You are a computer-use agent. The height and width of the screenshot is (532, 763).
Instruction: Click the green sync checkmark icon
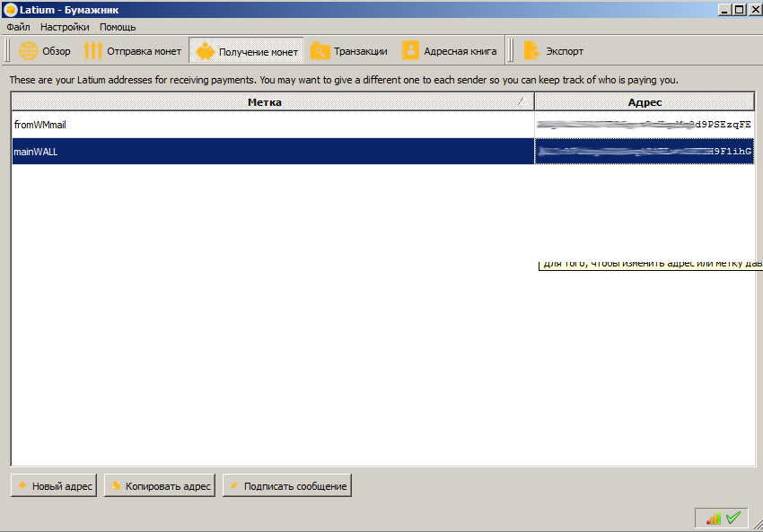click(x=733, y=518)
